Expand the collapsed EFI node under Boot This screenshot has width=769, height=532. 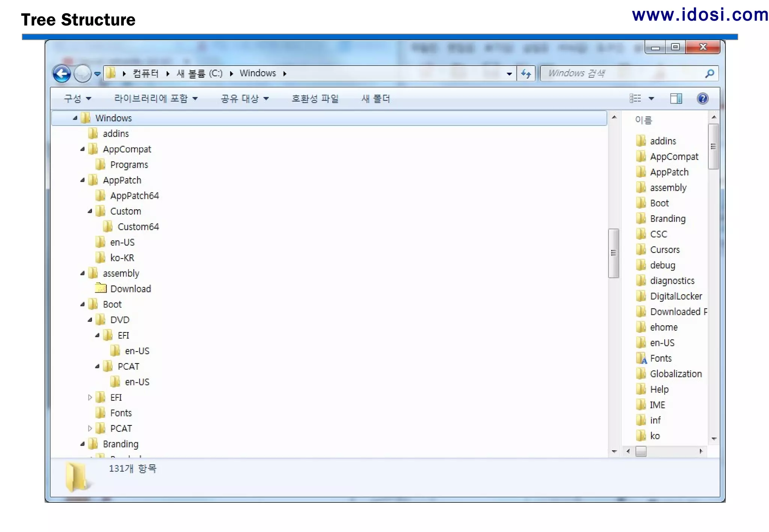click(x=90, y=397)
